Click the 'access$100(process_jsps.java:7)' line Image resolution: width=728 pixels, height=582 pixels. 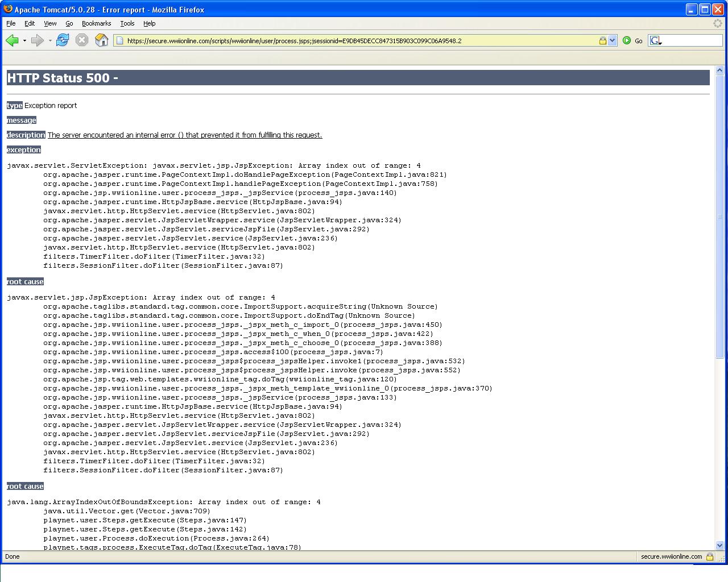point(213,352)
